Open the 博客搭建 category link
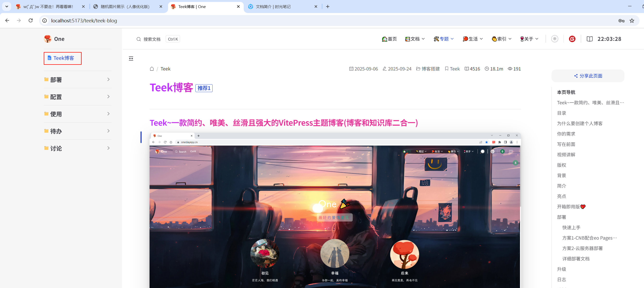 pos(430,69)
